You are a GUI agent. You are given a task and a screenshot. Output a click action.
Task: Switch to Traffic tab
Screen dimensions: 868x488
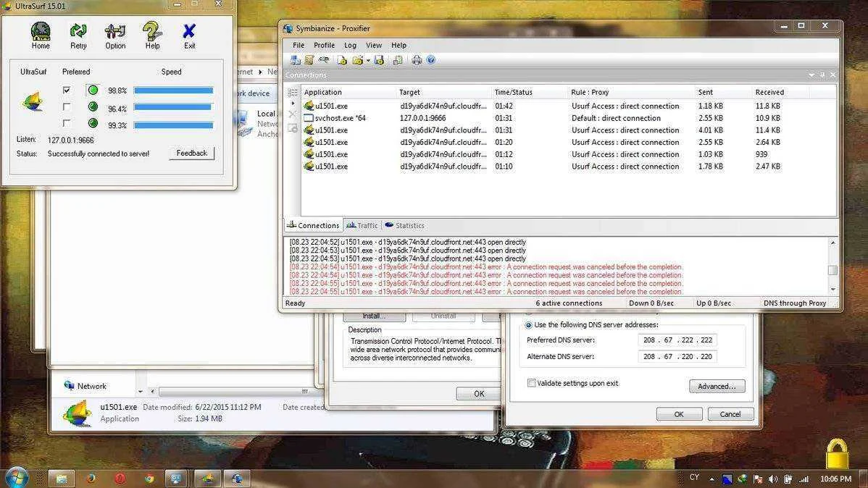[362, 226]
